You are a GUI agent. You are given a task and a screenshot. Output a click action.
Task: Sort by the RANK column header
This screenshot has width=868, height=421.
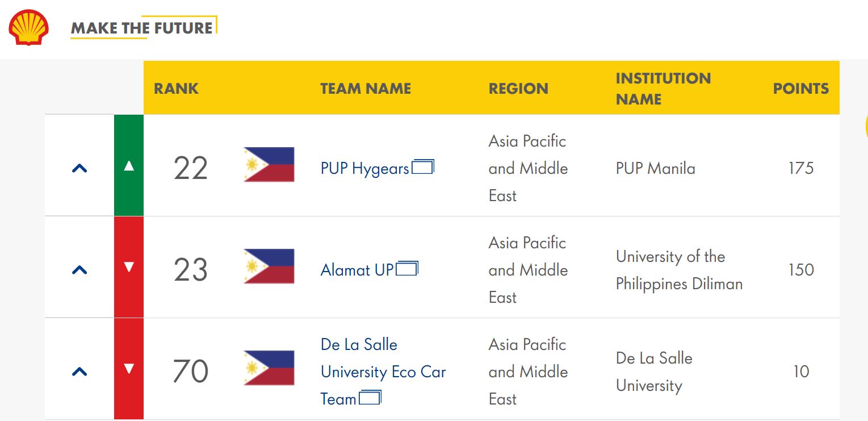(x=177, y=89)
